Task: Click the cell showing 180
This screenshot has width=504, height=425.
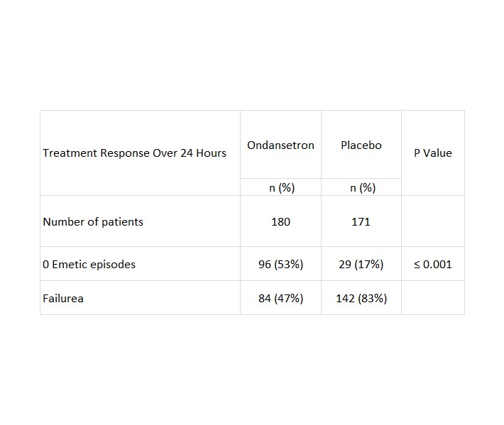Action: click(x=280, y=221)
